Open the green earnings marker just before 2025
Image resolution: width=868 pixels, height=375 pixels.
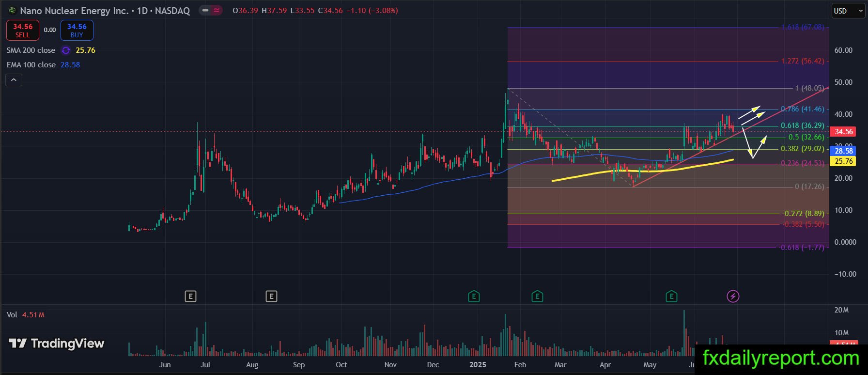474,296
